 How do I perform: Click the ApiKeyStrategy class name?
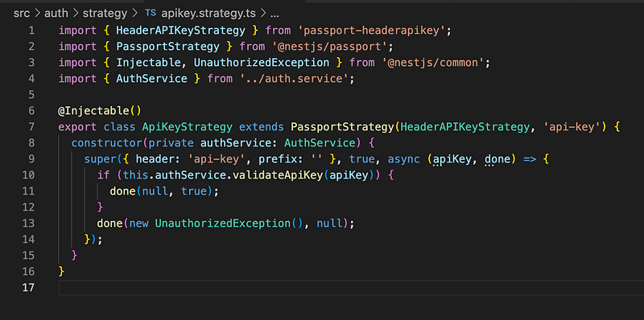pos(187,127)
